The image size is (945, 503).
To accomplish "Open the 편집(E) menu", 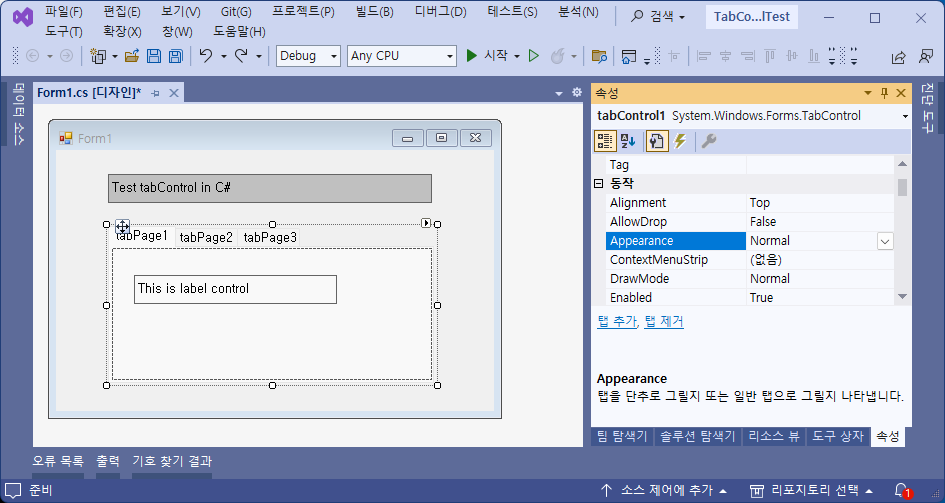I will point(122,12).
